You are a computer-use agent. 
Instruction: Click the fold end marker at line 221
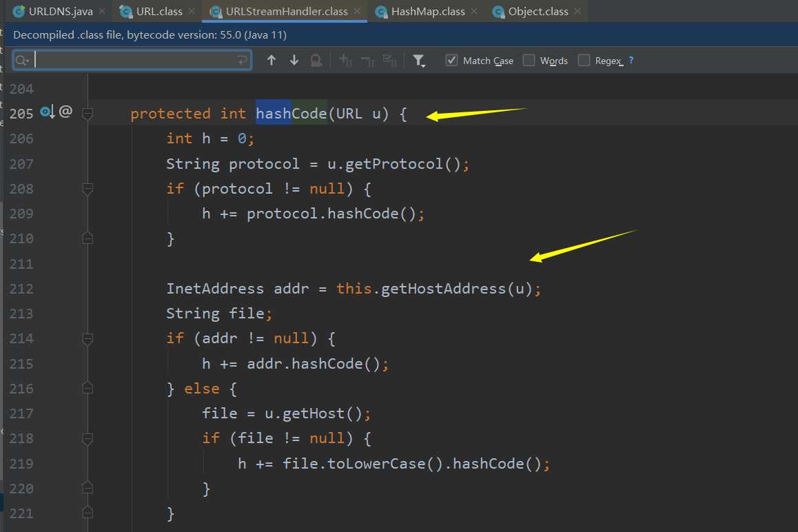coord(88,512)
